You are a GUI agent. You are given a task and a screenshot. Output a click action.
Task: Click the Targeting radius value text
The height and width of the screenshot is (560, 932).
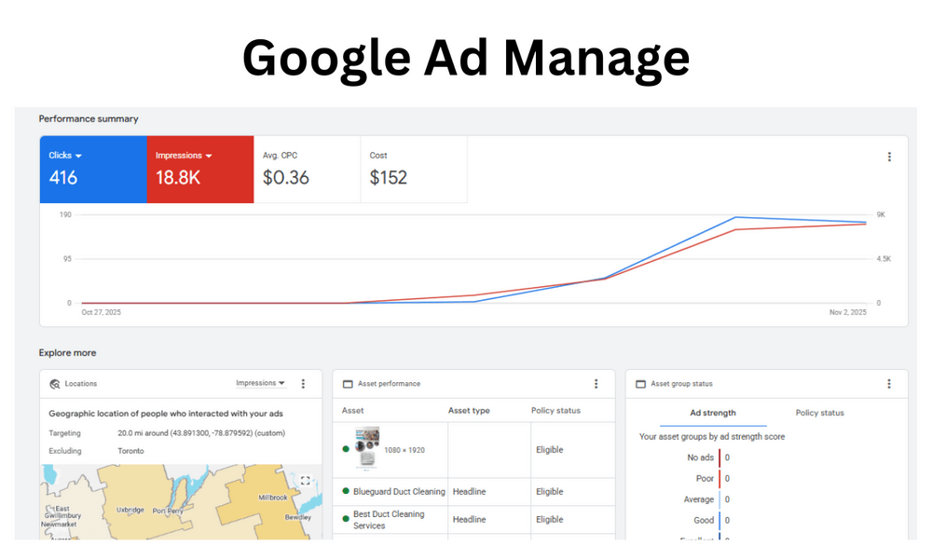click(x=201, y=433)
